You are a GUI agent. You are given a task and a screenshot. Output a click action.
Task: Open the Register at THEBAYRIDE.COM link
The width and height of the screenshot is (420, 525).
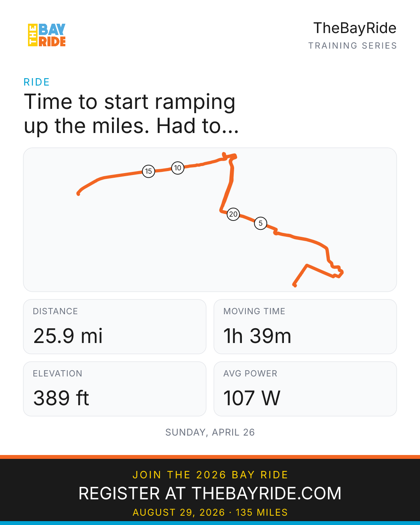(210, 493)
